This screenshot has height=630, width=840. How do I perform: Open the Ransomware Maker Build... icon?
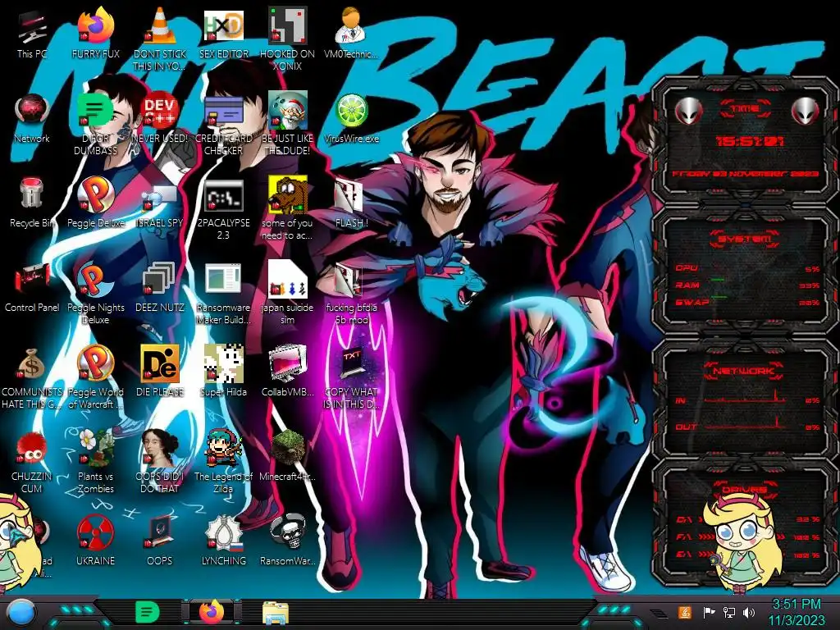pos(223,279)
